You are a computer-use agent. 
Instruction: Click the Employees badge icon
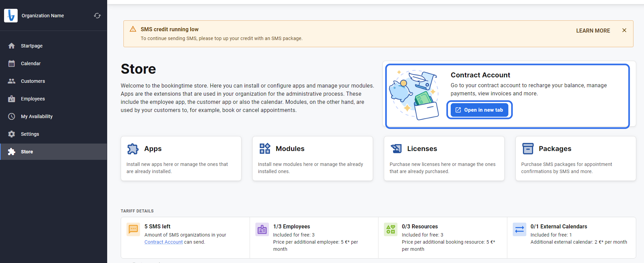click(x=12, y=99)
